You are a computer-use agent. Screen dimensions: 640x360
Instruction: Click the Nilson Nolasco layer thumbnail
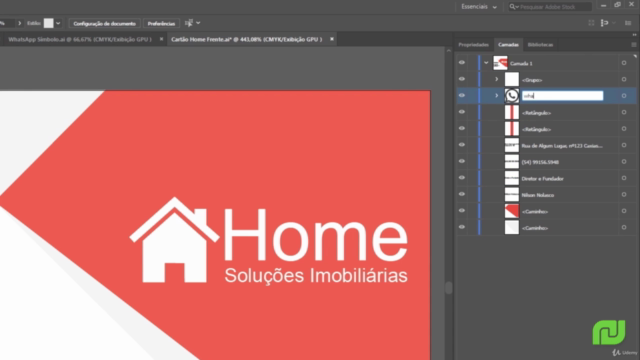512,194
